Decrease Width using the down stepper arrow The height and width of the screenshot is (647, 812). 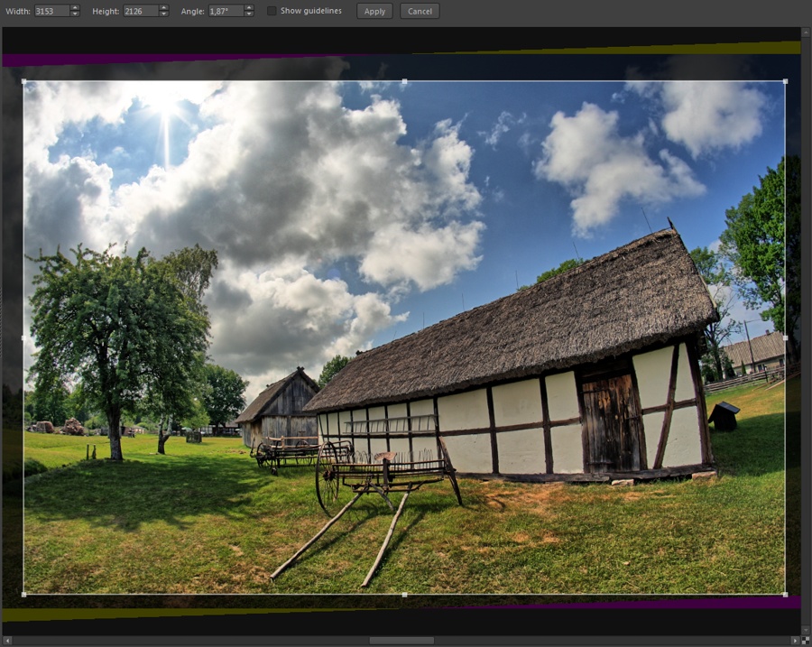[x=75, y=14]
